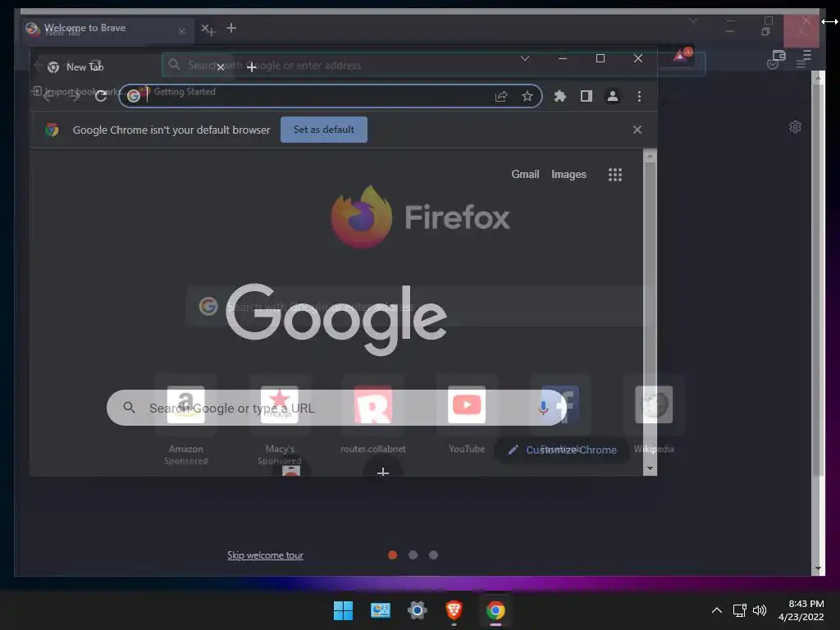840x630 pixels.
Task: Click the Brave Rewards triangle icon
Action: tap(680, 55)
